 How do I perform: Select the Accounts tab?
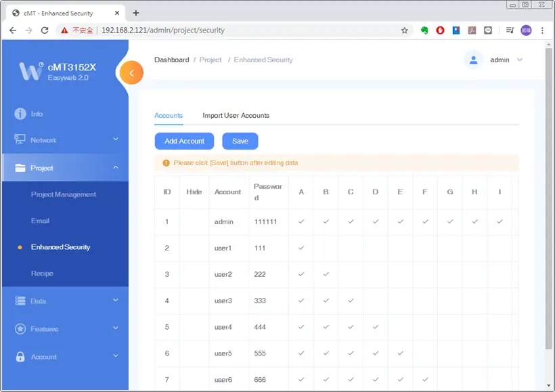[x=169, y=116]
